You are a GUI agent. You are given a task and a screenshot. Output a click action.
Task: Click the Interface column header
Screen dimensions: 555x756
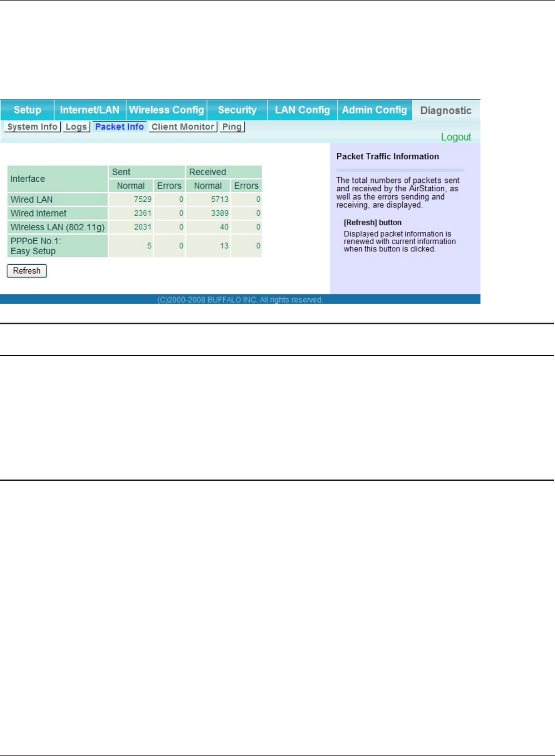pyautogui.click(x=57, y=179)
